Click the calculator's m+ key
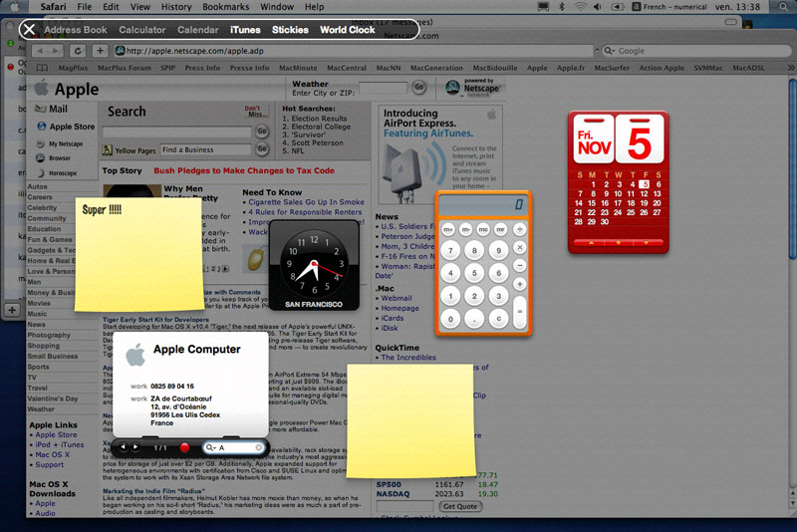The image size is (797, 532). click(x=447, y=230)
